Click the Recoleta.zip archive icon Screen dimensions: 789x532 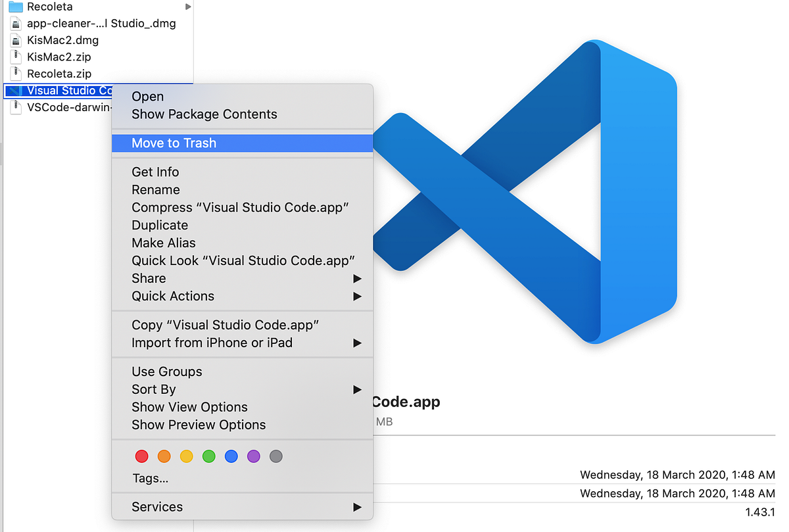pos(16,74)
